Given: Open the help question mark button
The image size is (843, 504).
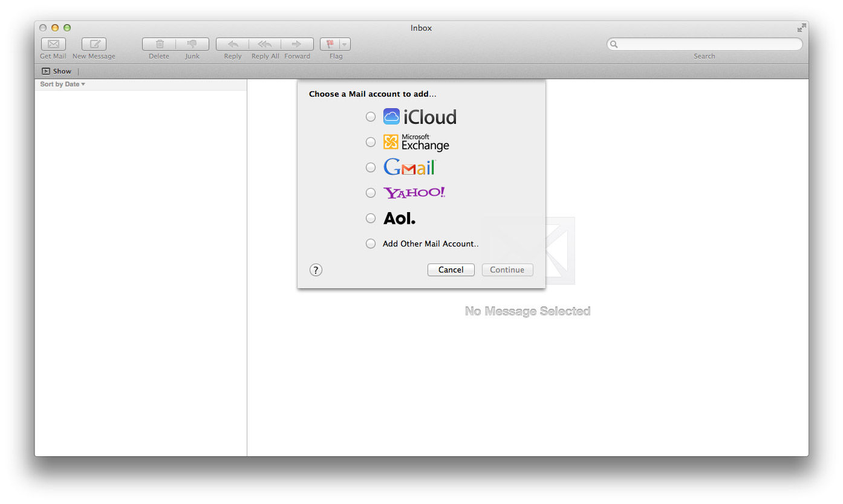Looking at the screenshot, I should [316, 270].
